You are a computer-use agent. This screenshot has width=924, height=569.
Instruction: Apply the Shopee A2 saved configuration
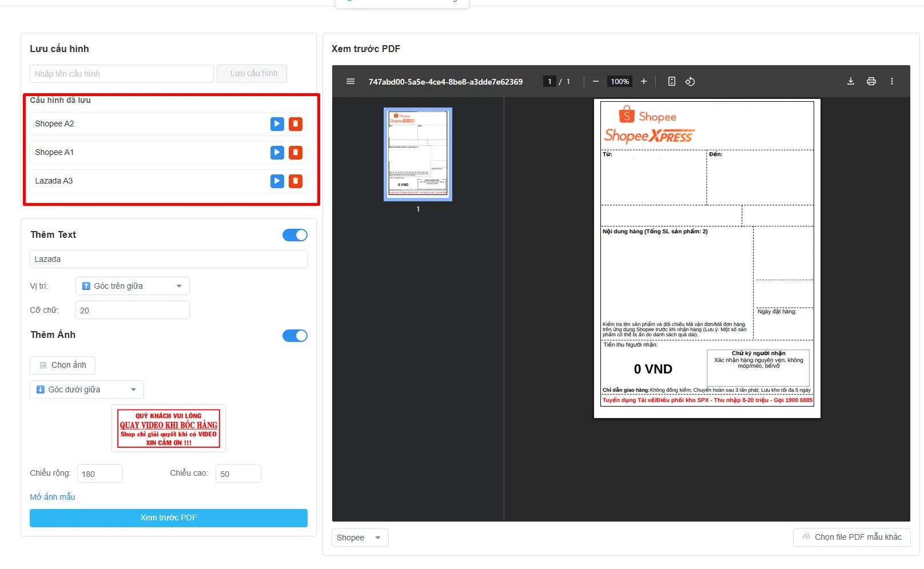tap(277, 124)
